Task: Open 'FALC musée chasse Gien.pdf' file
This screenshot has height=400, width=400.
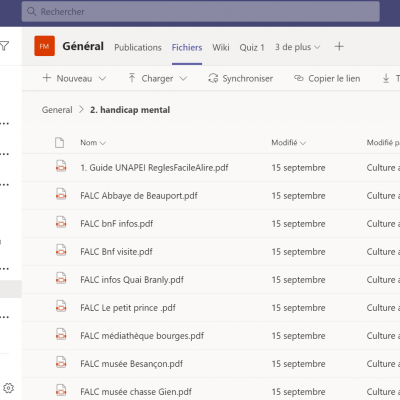Action: [136, 391]
